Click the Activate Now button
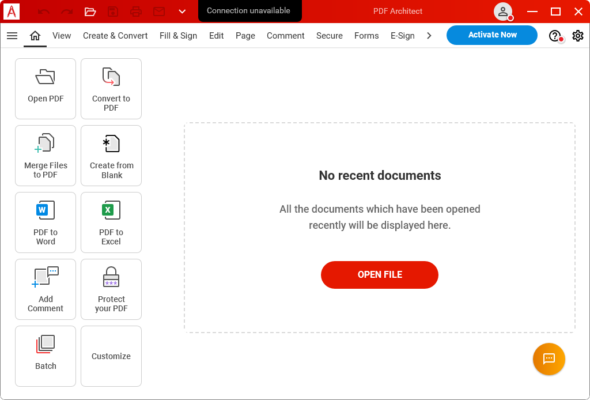590x400 pixels. tap(492, 35)
